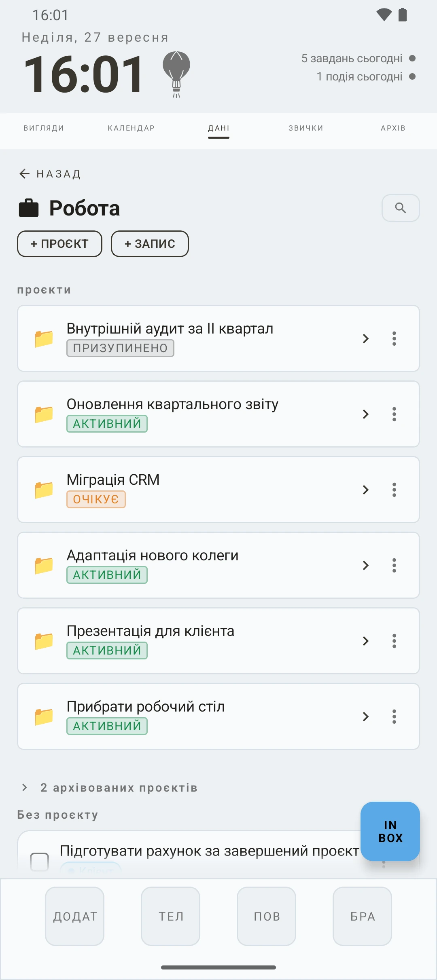The width and height of the screenshot is (437, 980).
Task: Open the blue INBOX floating button
Action: tap(390, 831)
